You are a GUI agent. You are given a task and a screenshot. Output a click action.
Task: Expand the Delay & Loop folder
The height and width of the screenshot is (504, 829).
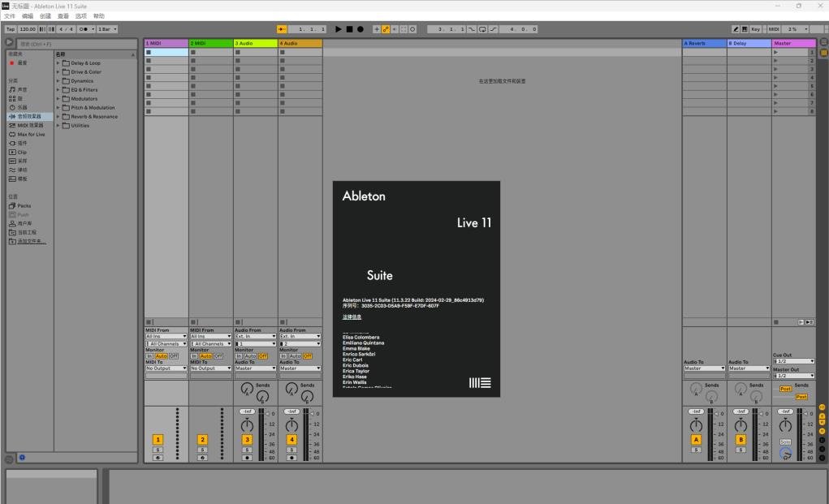(58, 62)
